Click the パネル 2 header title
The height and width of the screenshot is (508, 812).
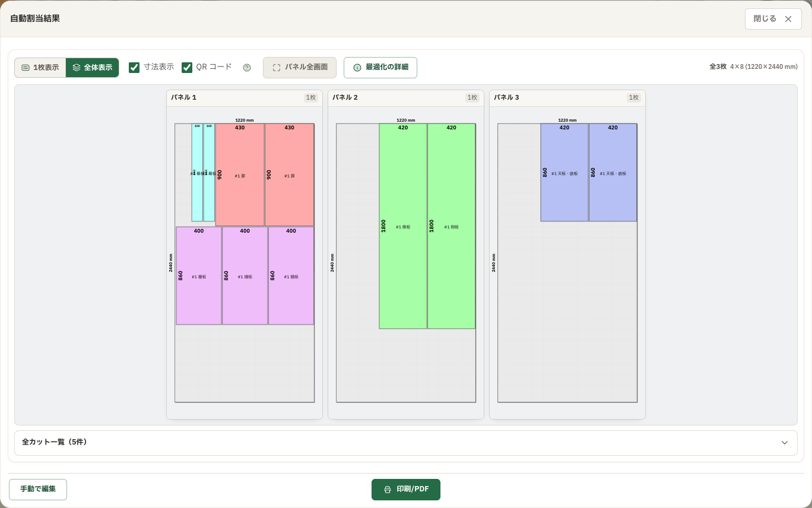coord(345,98)
